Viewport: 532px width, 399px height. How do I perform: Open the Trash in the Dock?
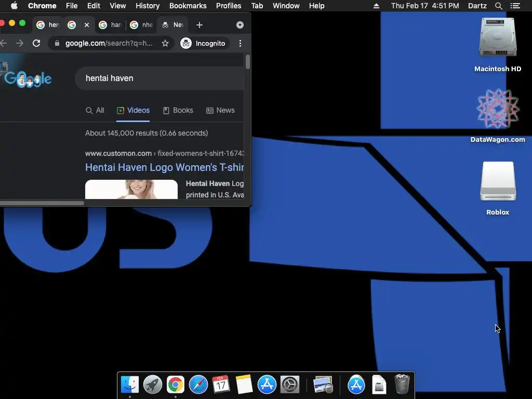[402, 385]
